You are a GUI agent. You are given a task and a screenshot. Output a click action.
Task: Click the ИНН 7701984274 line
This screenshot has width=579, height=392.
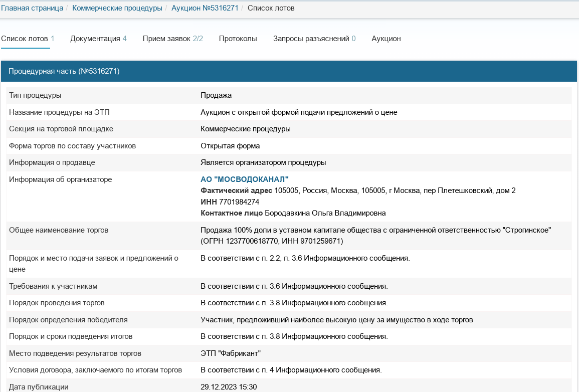[230, 202]
